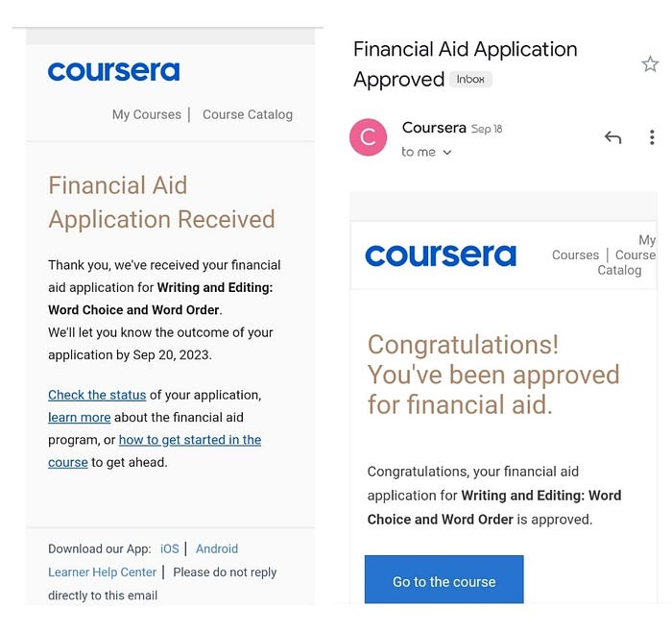
Task: Click the 'Financial Aid Application Approved' subject
Action: (x=466, y=64)
